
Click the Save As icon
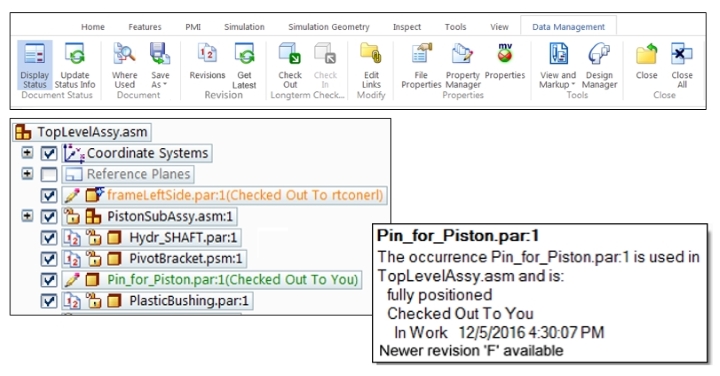(x=160, y=54)
